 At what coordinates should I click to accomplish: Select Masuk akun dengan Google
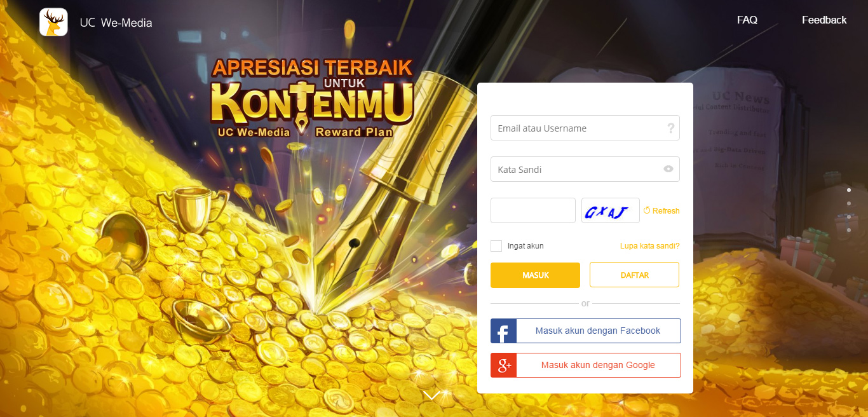[x=586, y=366]
